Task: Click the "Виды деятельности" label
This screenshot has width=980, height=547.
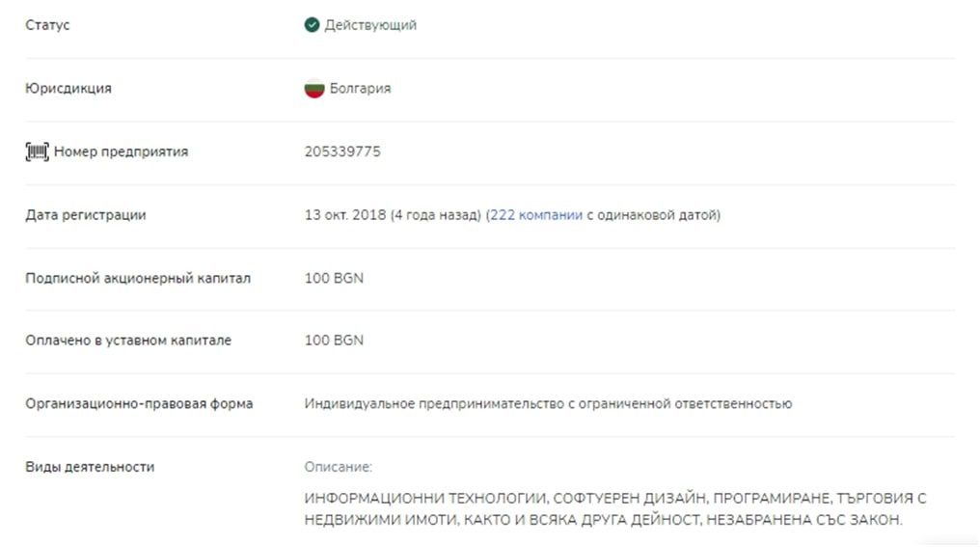Action: tap(90, 467)
